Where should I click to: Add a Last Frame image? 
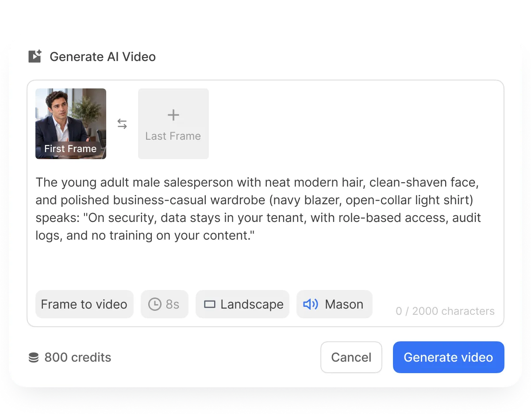173,124
